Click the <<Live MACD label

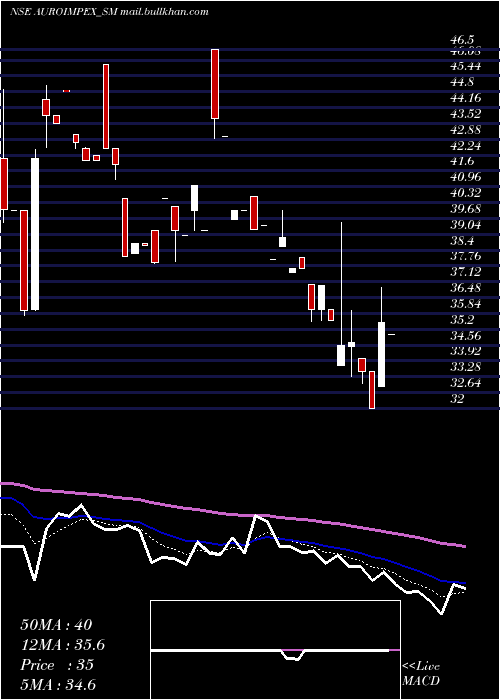(x=421, y=673)
